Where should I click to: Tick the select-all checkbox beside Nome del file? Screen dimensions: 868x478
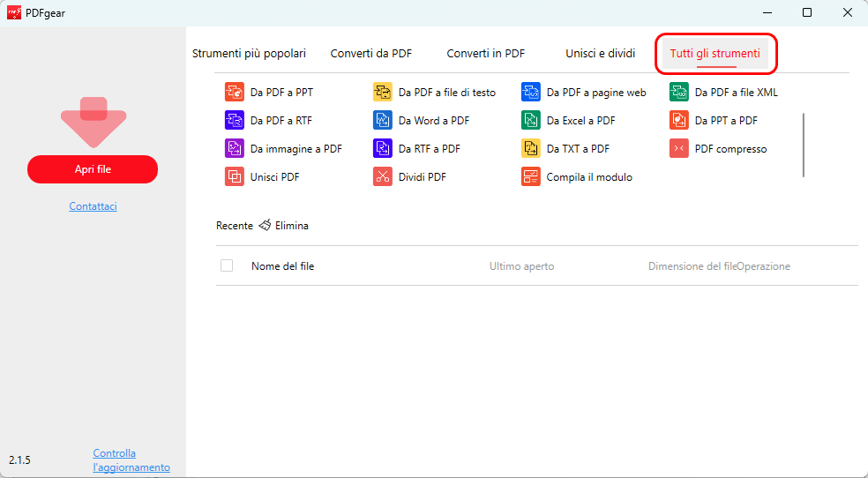pos(227,265)
